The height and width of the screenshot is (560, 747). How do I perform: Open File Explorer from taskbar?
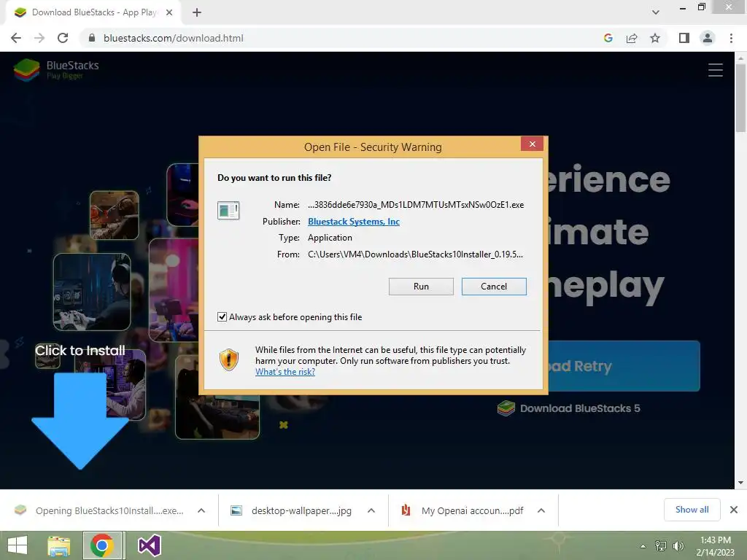pyautogui.click(x=58, y=545)
